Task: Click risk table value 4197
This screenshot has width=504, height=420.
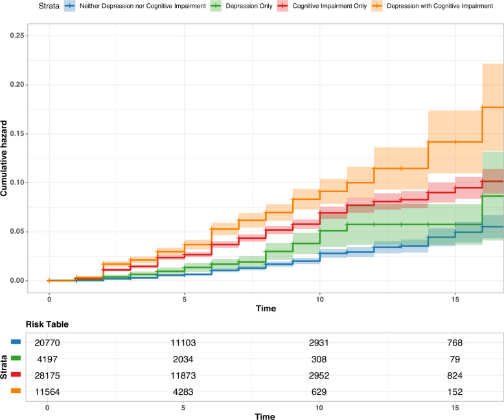Action: (47, 359)
